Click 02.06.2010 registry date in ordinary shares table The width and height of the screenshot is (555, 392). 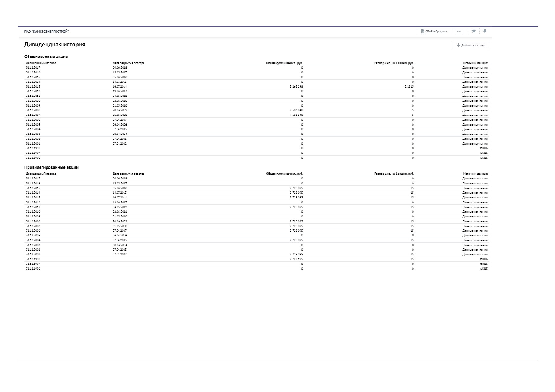120,101
